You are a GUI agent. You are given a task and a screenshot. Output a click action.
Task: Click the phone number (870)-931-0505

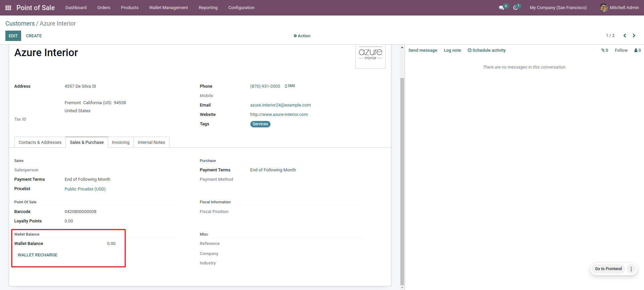click(x=265, y=86)
